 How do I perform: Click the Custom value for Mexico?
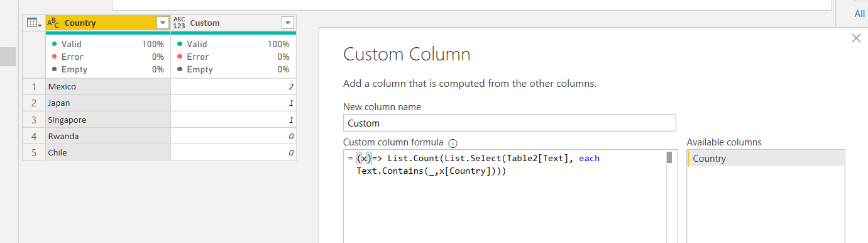pyautogui.click(x=233, y=87)
